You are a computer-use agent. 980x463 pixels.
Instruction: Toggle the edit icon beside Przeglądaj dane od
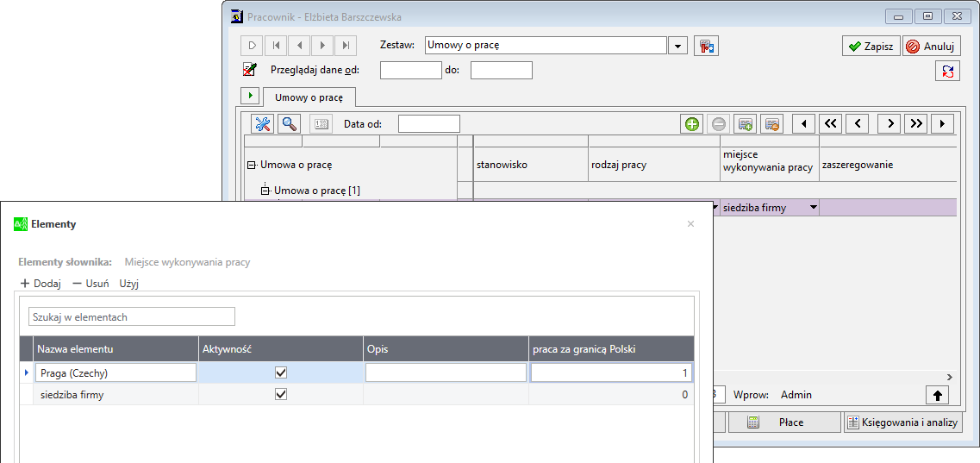click(250, 70)
